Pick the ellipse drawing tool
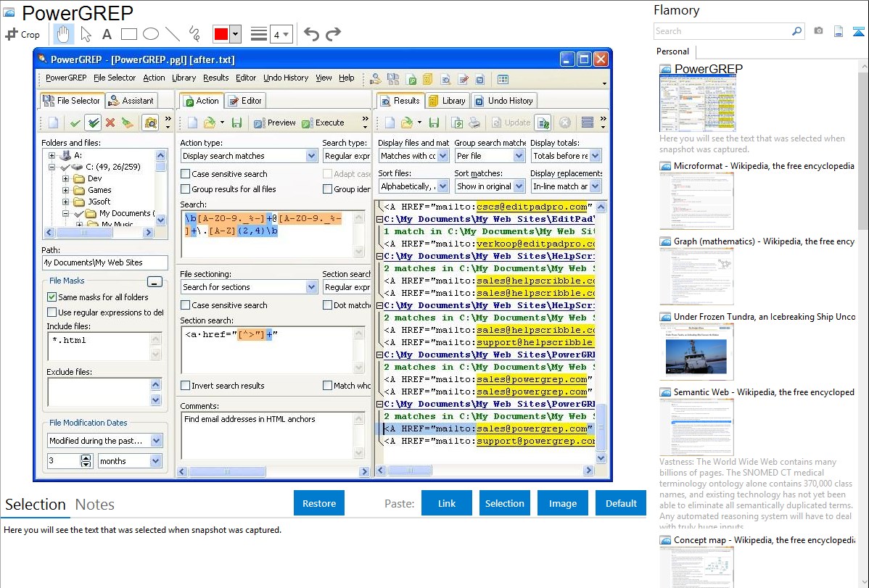 point(151,34)
